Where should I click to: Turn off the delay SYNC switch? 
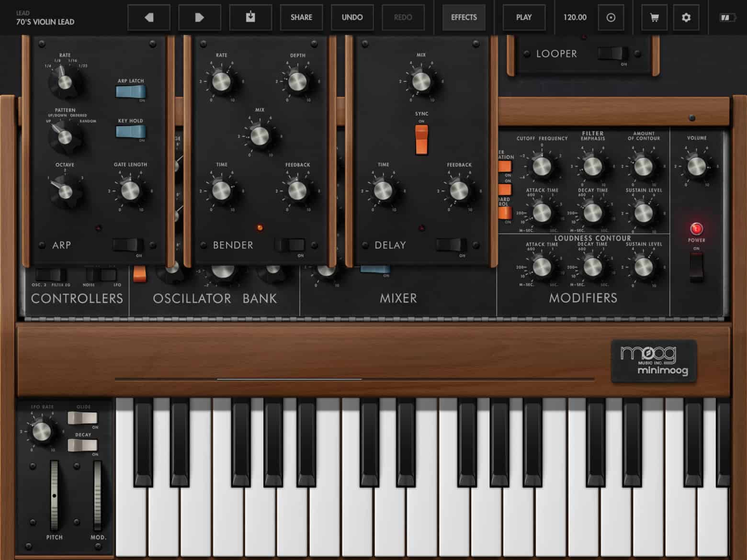[x=421, y=139]
